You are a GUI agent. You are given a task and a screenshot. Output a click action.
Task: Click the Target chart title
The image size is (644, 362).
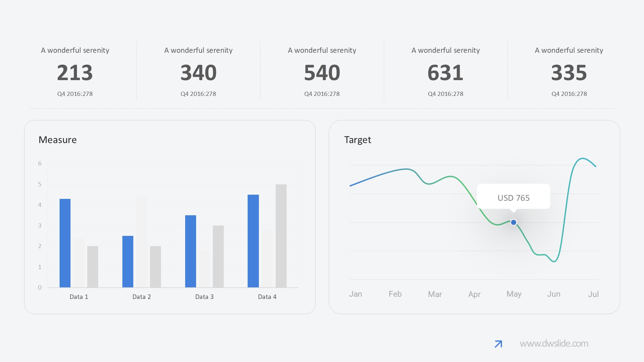(x=357, y=140)
